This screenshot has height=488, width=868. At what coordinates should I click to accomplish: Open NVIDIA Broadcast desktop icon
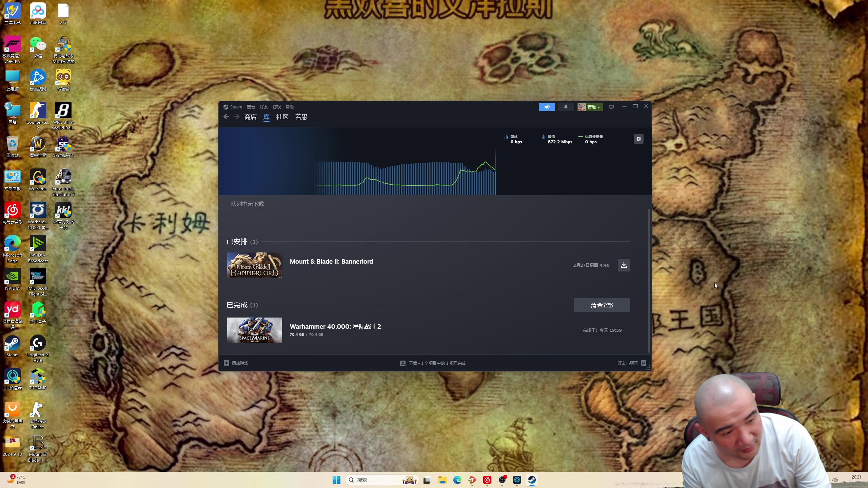pyautogui.click(x=38, y=249)
